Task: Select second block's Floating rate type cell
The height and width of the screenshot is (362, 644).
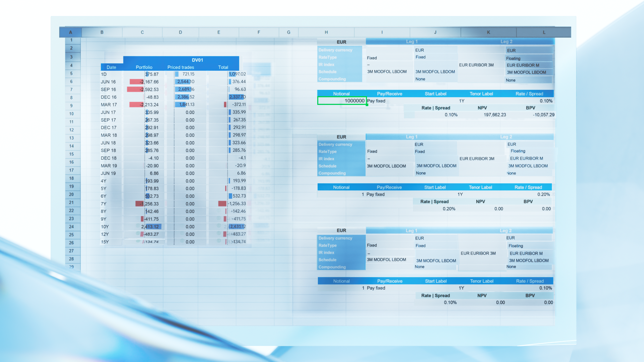Action: (x=518, y=151)
